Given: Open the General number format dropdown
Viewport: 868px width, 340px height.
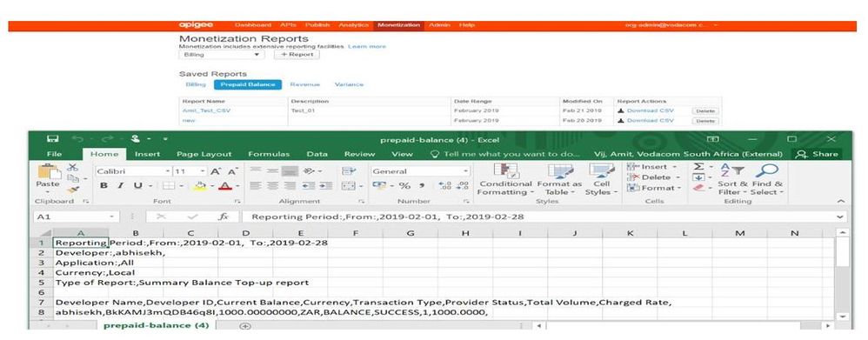Looking at the screenshot, I should [465, 171].
